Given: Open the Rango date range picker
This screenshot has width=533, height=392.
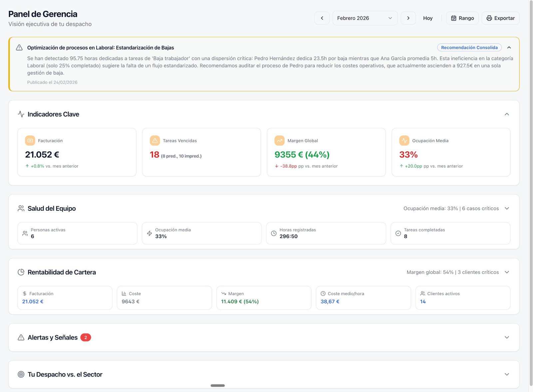Looking at the screenshot, I should [462, 18].
